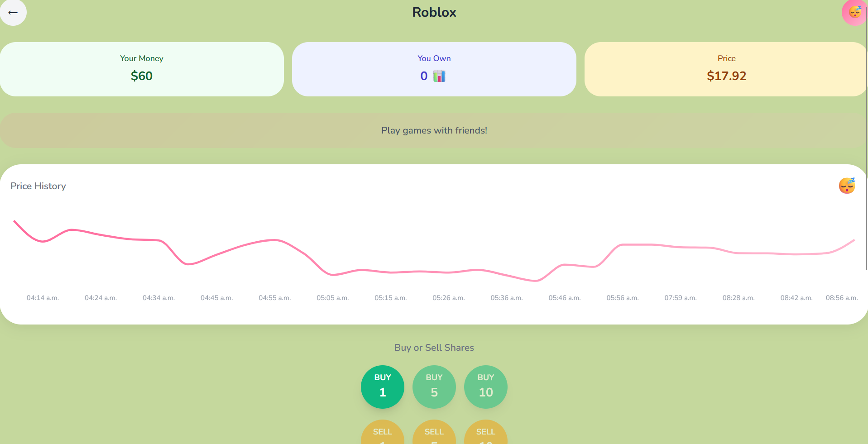
Task: Select the Your Money $60 amount
Action: tap(142, 76)
